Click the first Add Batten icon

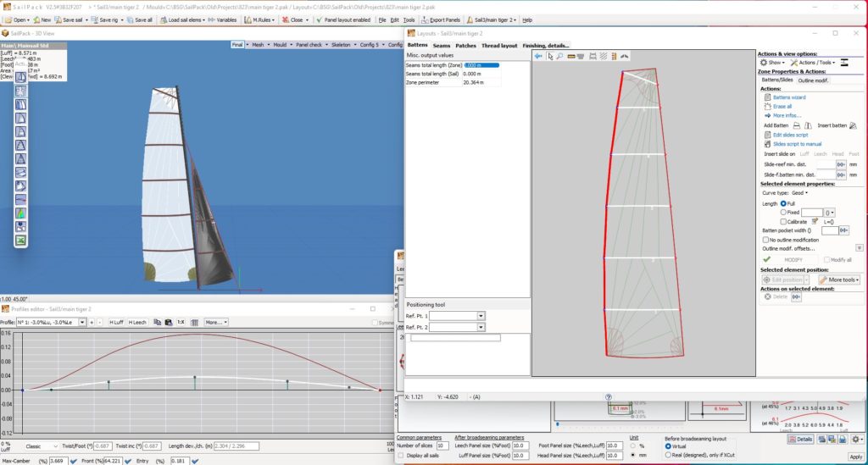point(796,125)
